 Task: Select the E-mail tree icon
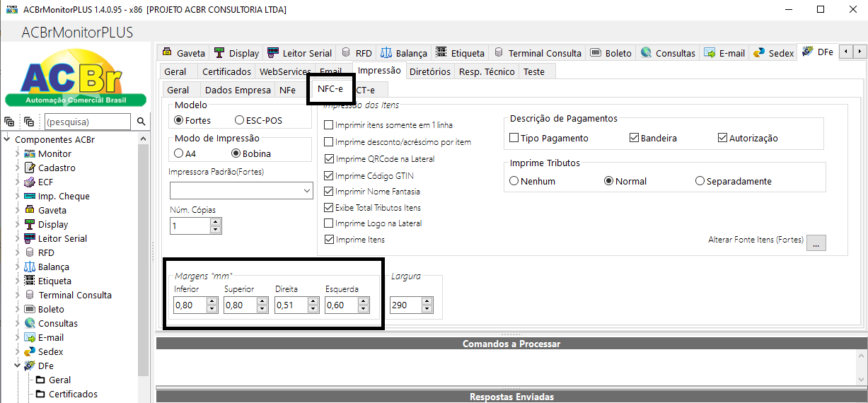(x=30, y=337)
